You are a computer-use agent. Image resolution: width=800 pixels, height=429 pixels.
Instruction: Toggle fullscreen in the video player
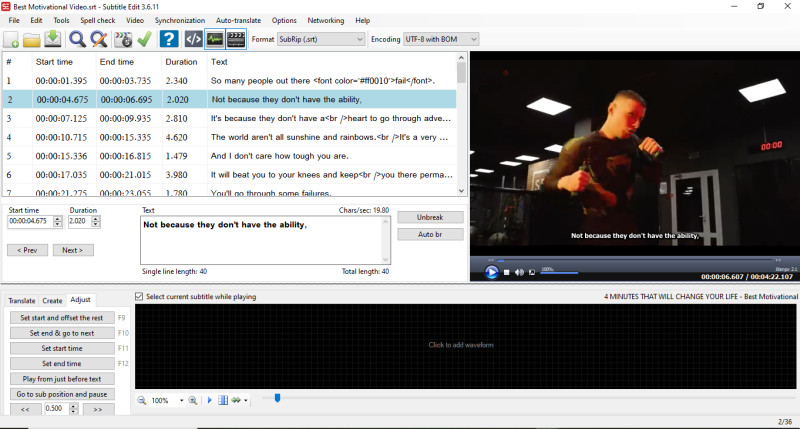coord(533,272)
